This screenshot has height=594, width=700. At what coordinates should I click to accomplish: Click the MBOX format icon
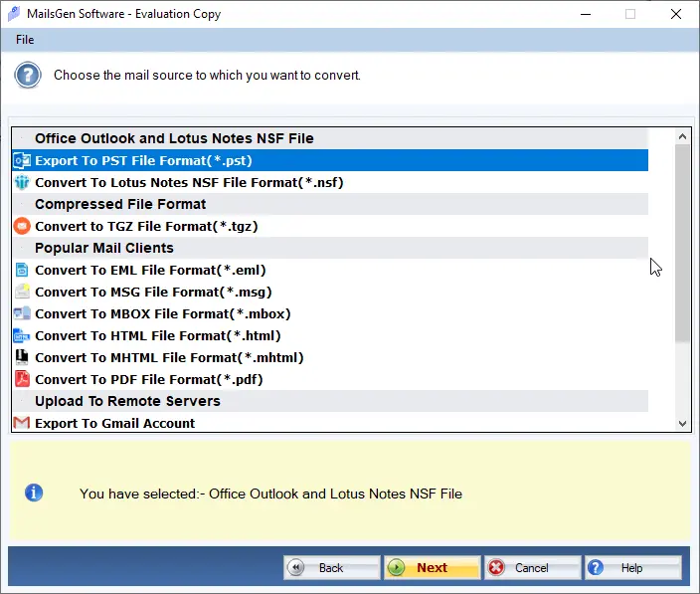coord(22,313)
